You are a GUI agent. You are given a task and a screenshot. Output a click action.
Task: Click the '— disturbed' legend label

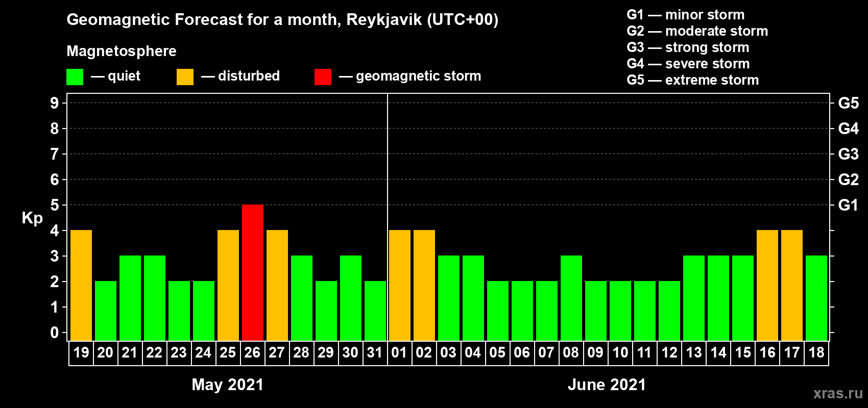coord(240,76)
